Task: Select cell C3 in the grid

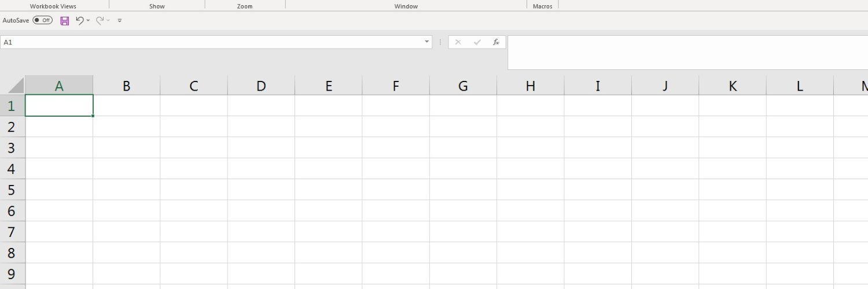Action: pyautogui.click(x=194, y=147)
